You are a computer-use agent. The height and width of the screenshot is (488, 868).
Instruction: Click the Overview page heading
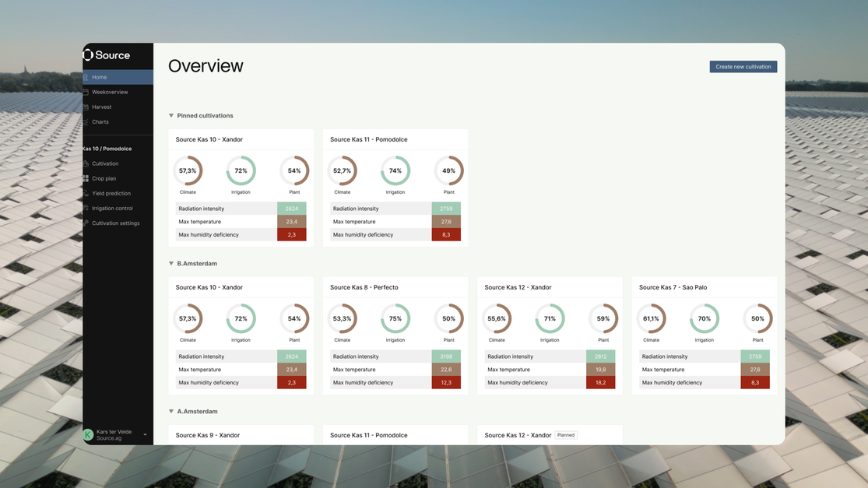[x=206, y=66]
